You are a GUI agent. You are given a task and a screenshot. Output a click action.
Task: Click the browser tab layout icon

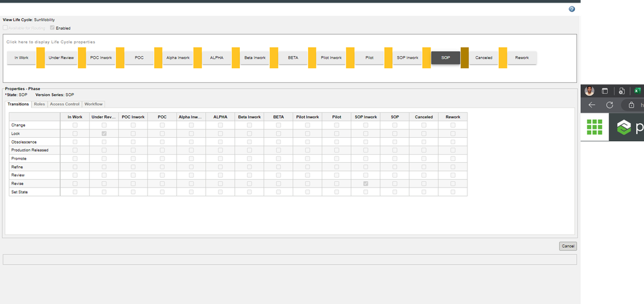tap(605, 91)
